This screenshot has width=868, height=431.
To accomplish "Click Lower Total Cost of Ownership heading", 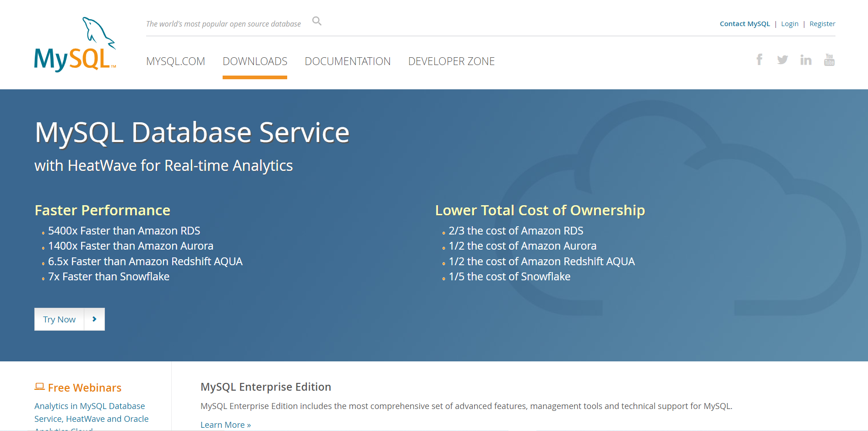I will (x=540, y=210).
